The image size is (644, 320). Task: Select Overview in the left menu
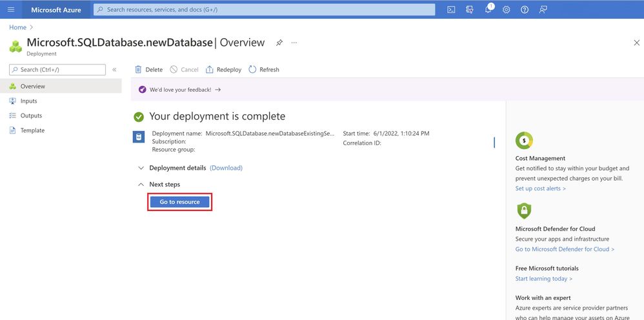(61, 86)
